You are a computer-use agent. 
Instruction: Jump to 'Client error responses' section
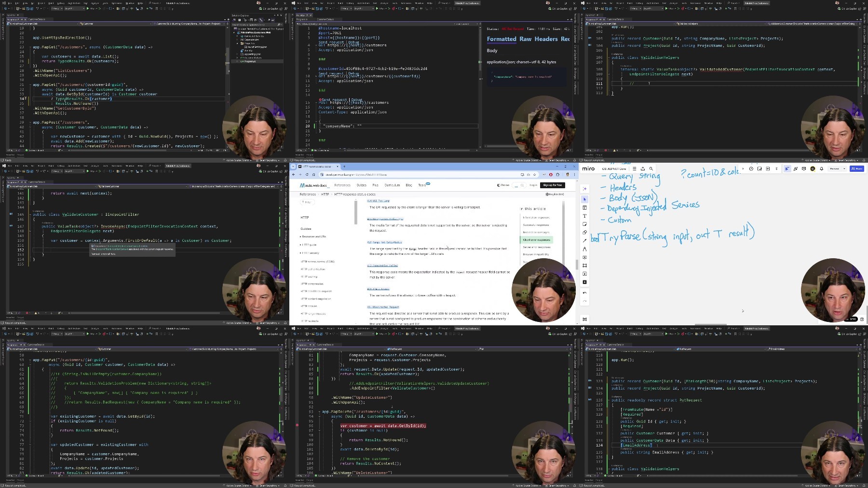pyautogui.click(x=537, y=240)
